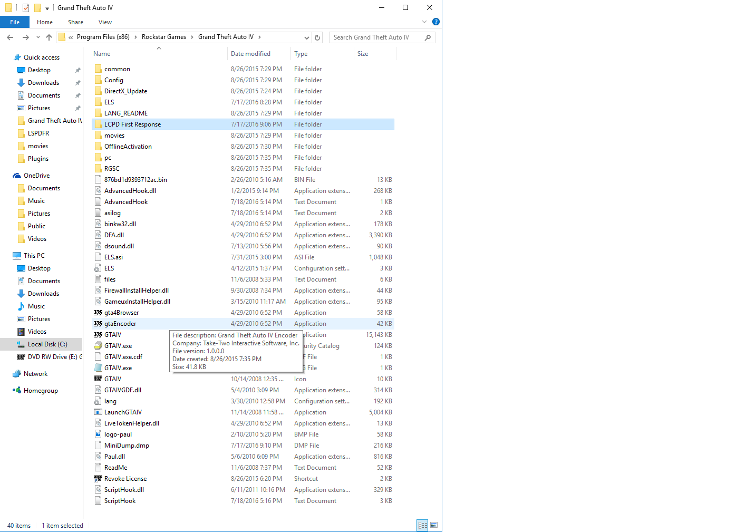Viewport: 756px width, 532px height.
Task: Select the RGSC folder
Action: (243, 169)
